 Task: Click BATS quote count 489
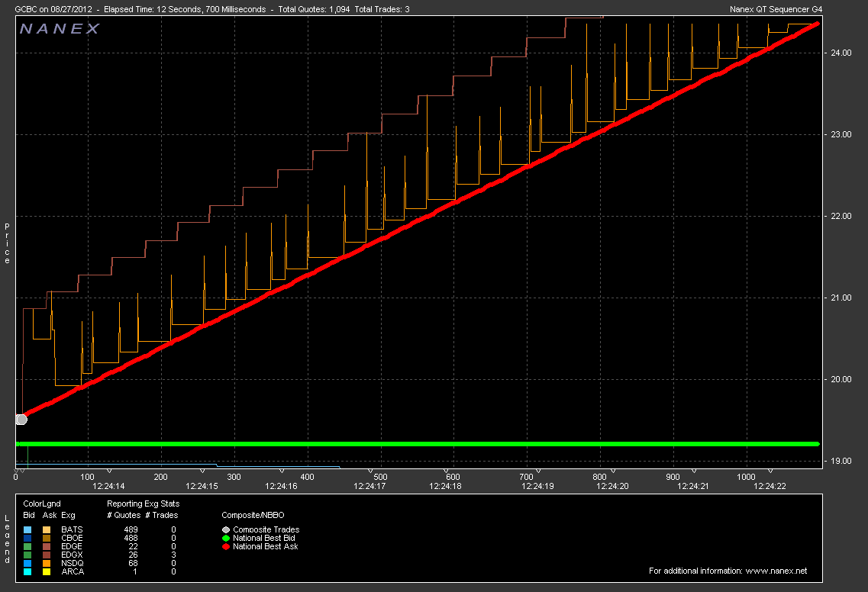click(131, 530)
